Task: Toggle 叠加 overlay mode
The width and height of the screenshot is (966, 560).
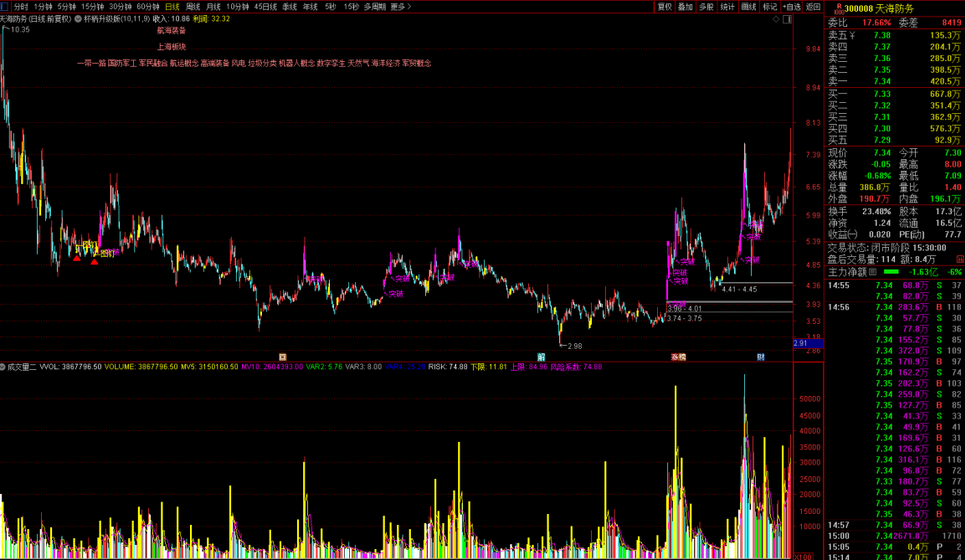Action: [685, 7]
